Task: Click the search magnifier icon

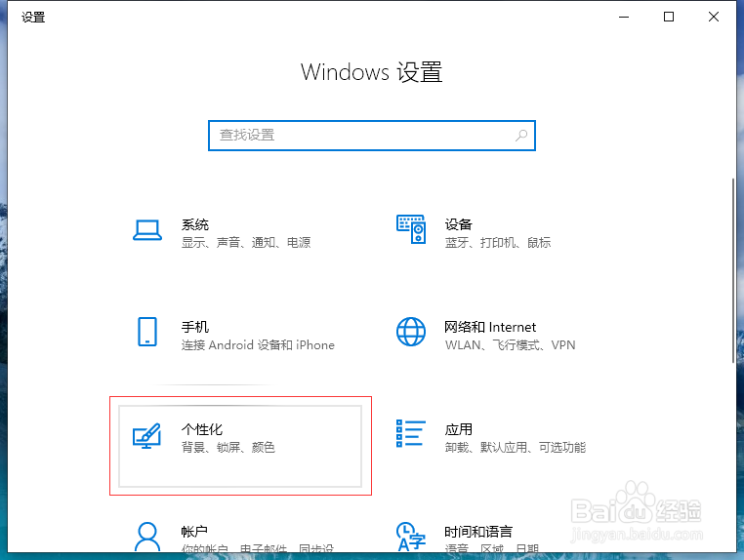Action: (x=521, y=136)
